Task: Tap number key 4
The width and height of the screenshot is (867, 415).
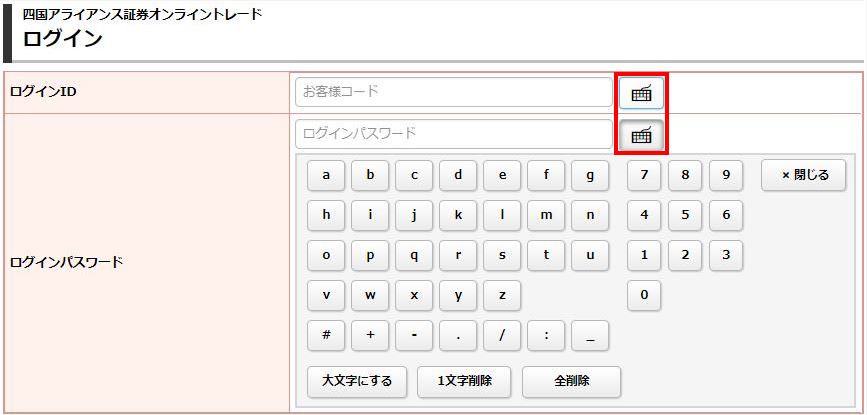Action: pos(644,216)
